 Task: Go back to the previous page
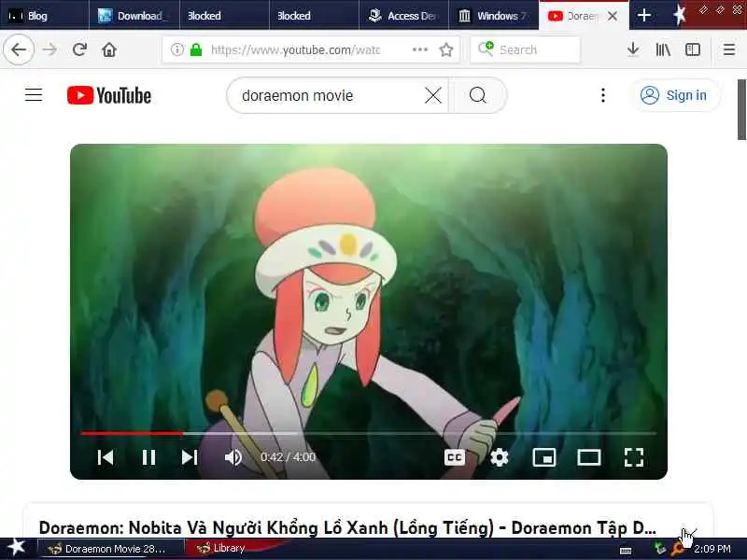[x=19, y=49]
